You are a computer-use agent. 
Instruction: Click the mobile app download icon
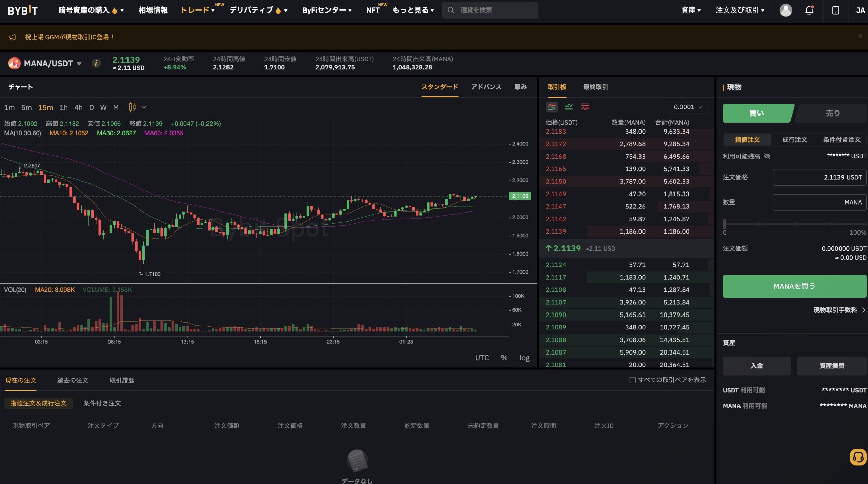(x=835, y=10)
